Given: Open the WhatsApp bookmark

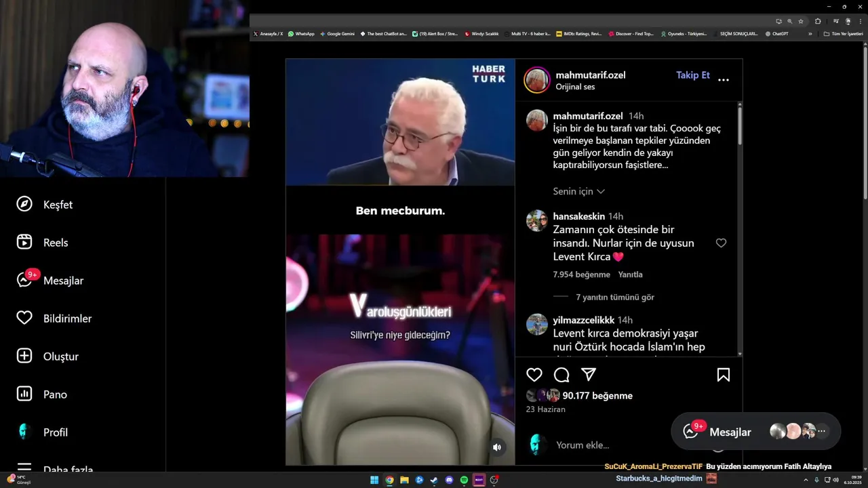Looking at the screenshot, I should coord(301,34).
